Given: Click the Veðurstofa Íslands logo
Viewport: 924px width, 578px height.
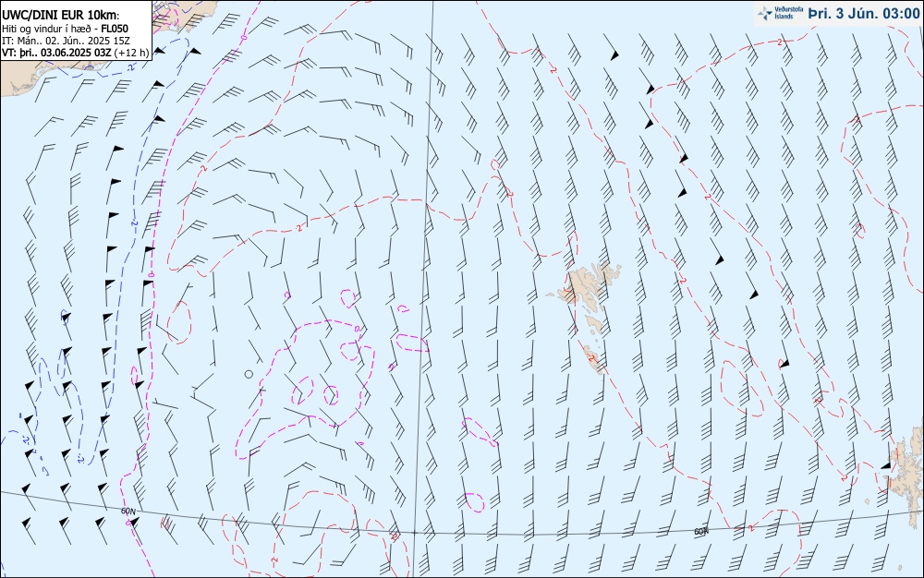Looking at the screenshot, I should pyautogui.click(x=780, y=13).
